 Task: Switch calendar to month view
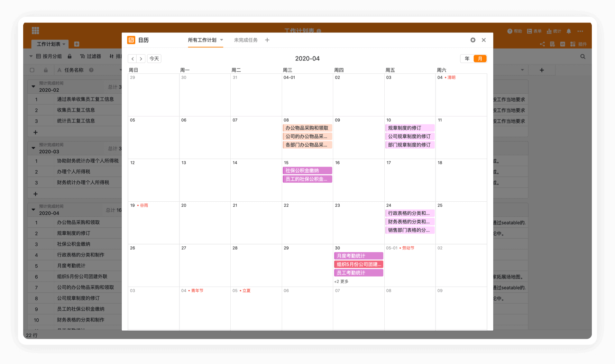click(480, 59)
